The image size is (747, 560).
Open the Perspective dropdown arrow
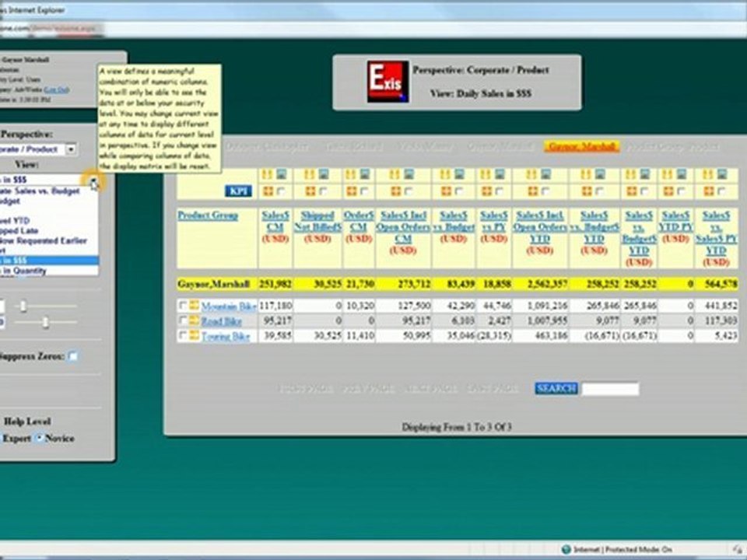(x=71, y=149)
